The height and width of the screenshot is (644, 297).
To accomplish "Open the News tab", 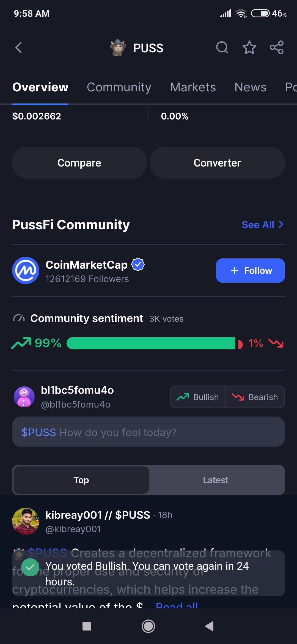I will click(251, 87).
